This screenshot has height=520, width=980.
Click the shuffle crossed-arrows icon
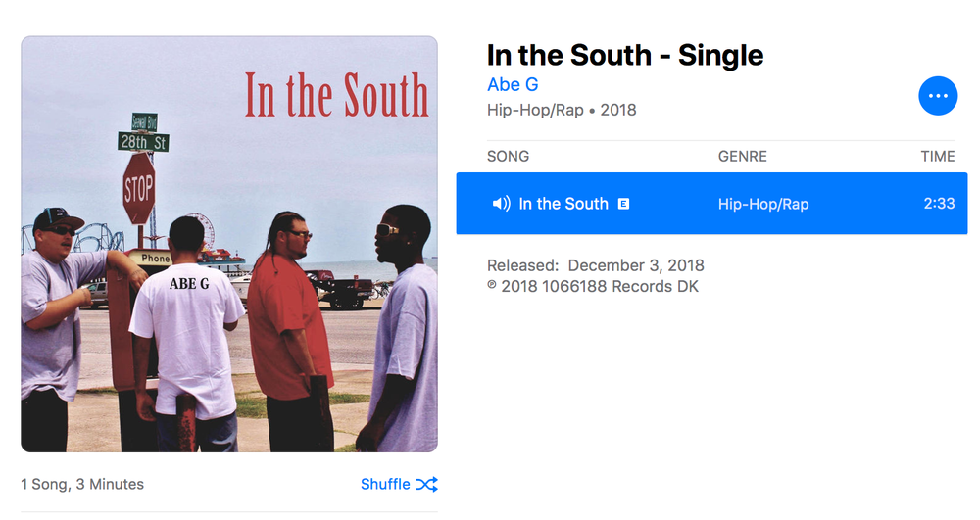pos(427,484)
